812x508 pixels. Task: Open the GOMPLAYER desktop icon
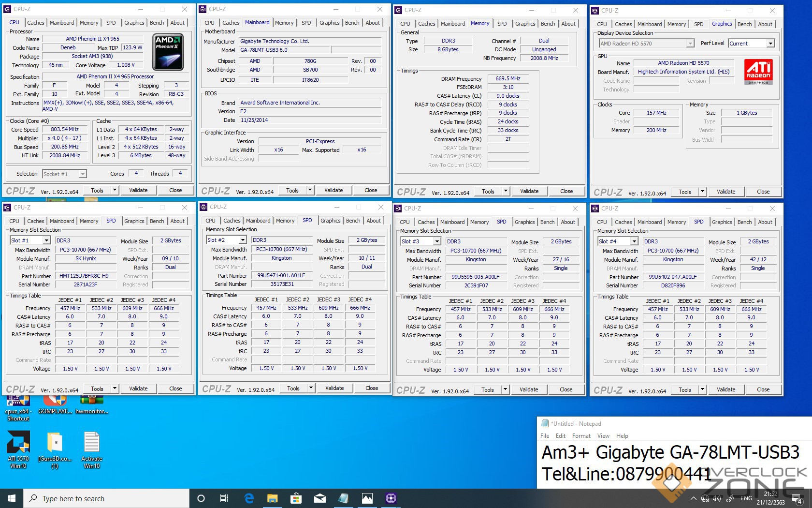pos(55,405)
